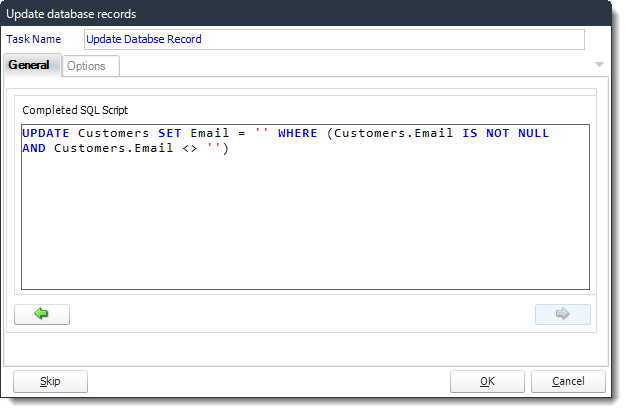
Task: Select the General tab
Action: pyautogui.click(x=32, y=66)
